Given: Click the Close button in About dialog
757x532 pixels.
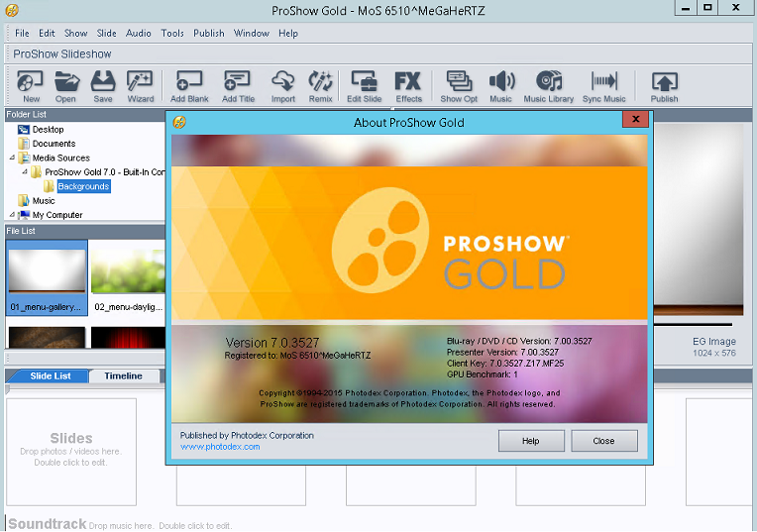Looking at the screenshot, I should point(604,441).
